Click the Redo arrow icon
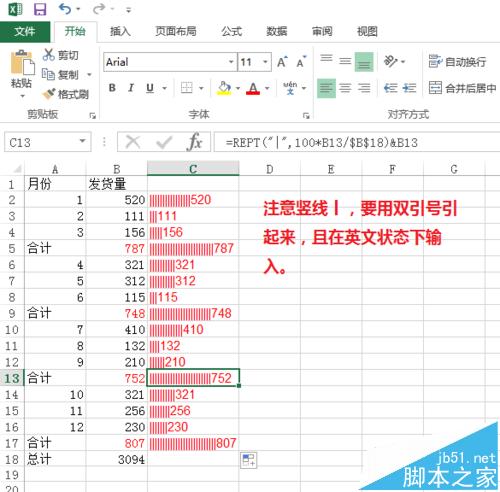 99,9
